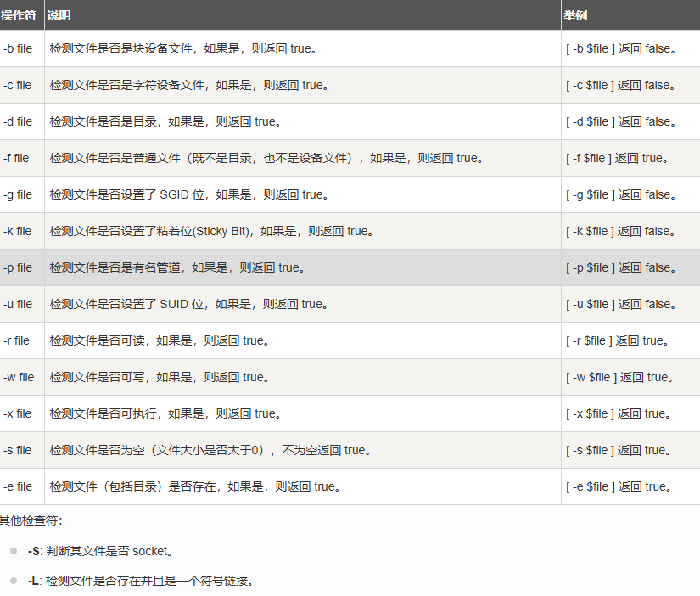Click example '[ -f $file ] 返回 true'
The image size is (700, 596).
[x=619, y=158]
